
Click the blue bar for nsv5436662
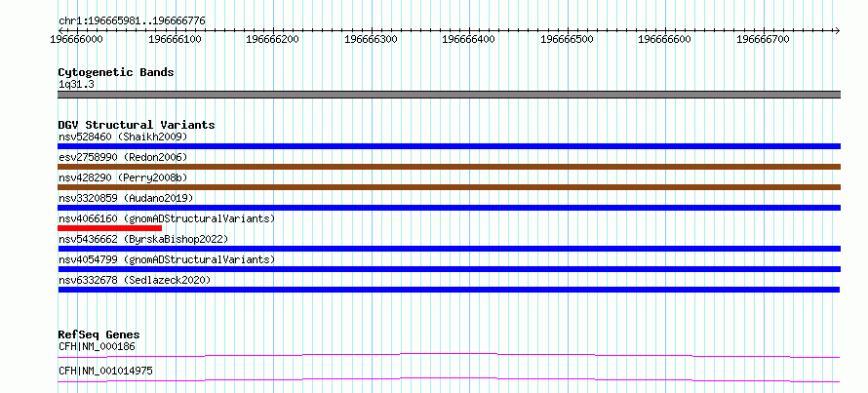point(449,249)
